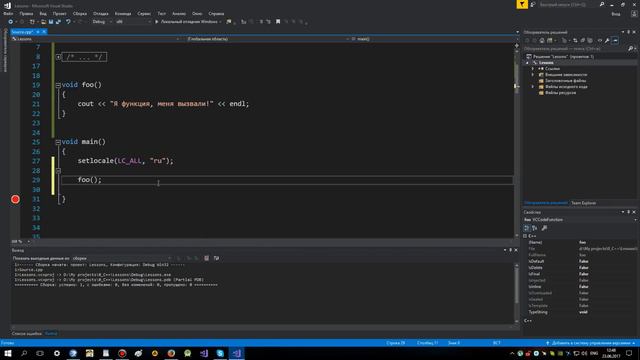Click Добавить в систему управления версиями

(x=590, y=343)
